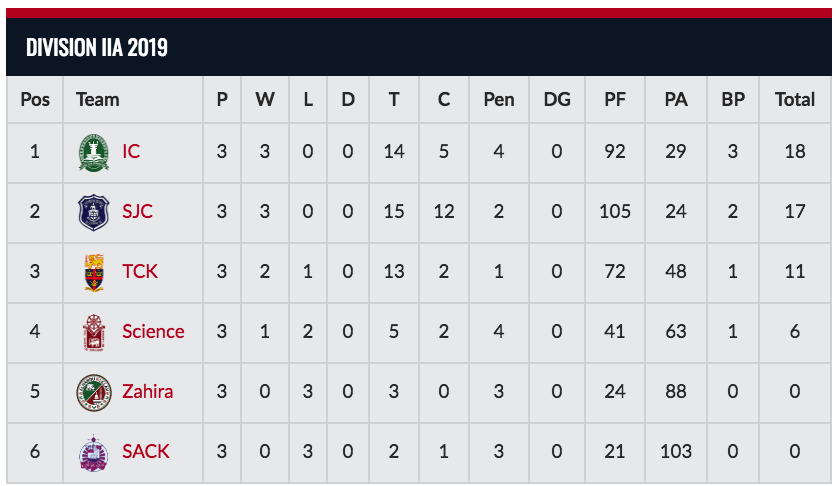Click the Total column header

coord(794,100)
